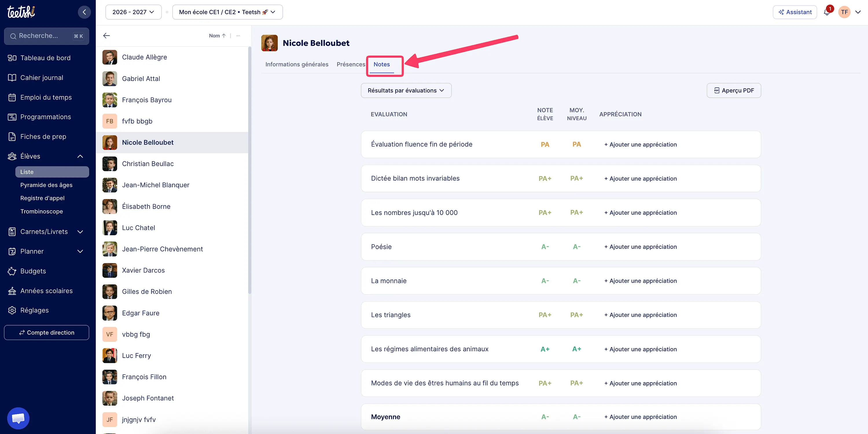This screenshot has height=434, width=868.
Task: Open Réglages settings
Action: coord(34,310)
